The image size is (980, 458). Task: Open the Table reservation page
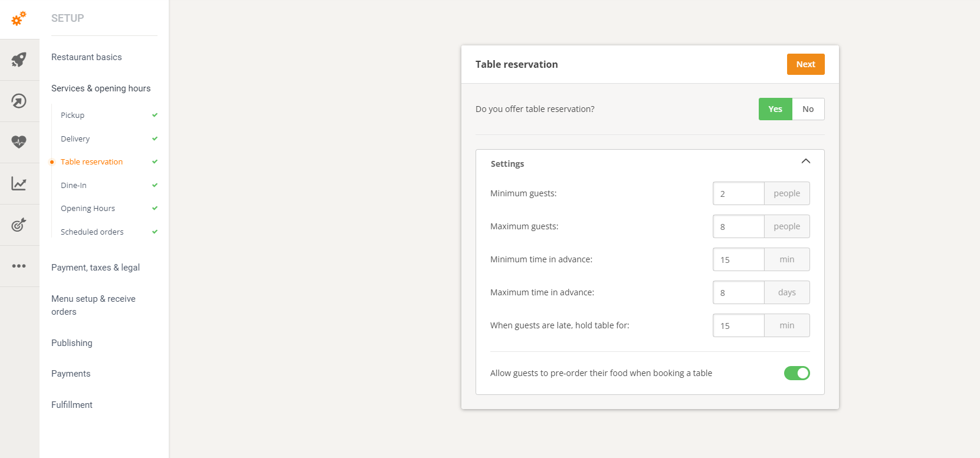tap(92, 162)
